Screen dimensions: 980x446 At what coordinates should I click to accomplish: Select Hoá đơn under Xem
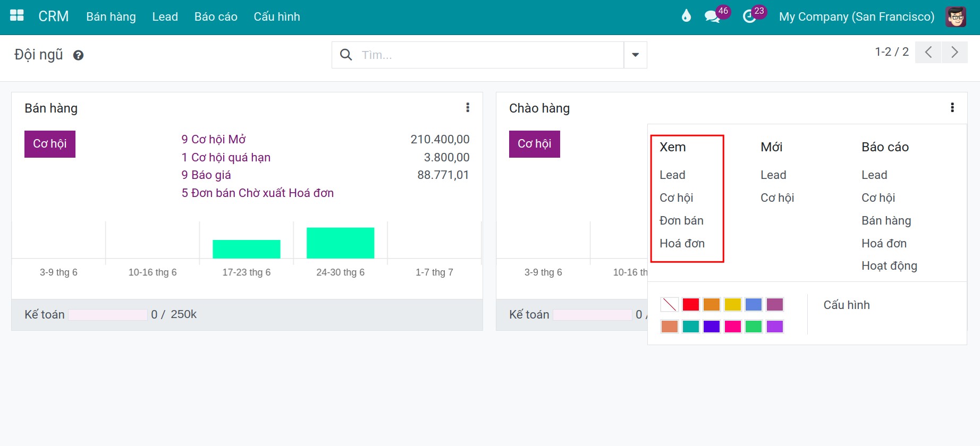click(x=682, y=243)
